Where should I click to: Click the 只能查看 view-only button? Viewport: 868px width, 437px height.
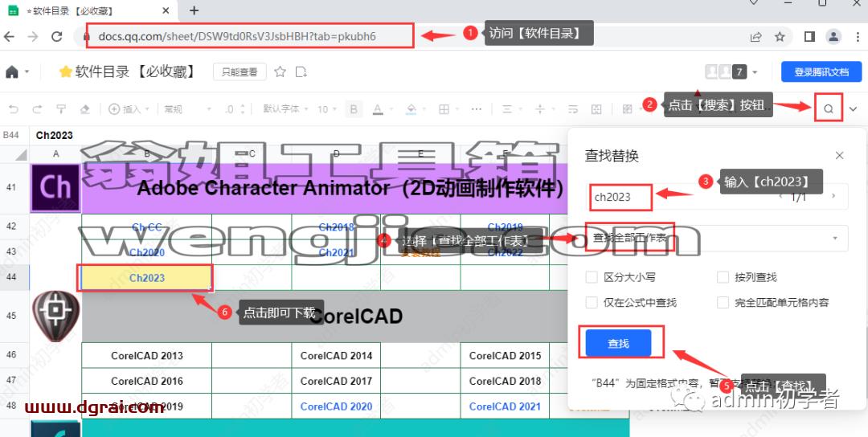pyautogui.click(x=240, y=72)
